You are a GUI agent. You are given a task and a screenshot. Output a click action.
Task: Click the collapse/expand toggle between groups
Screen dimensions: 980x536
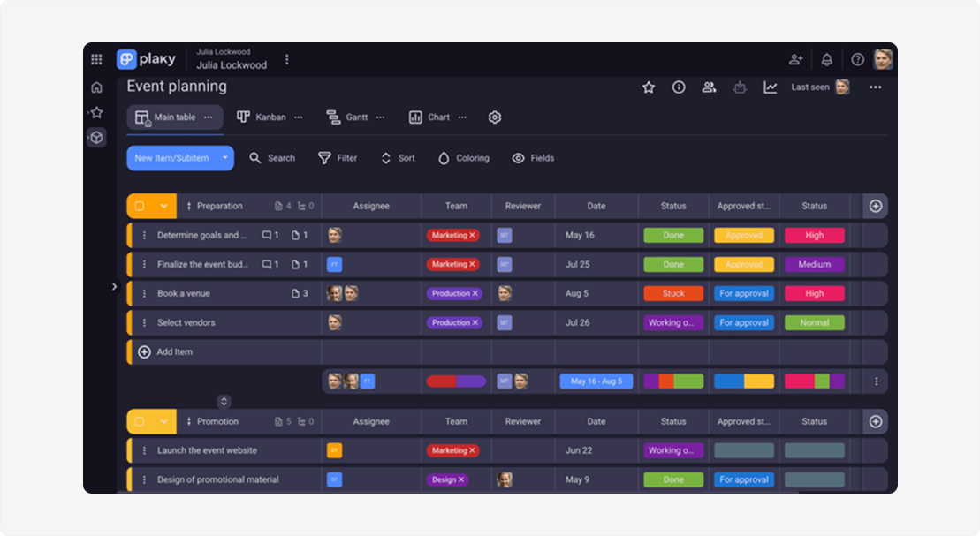pos(224,402)
